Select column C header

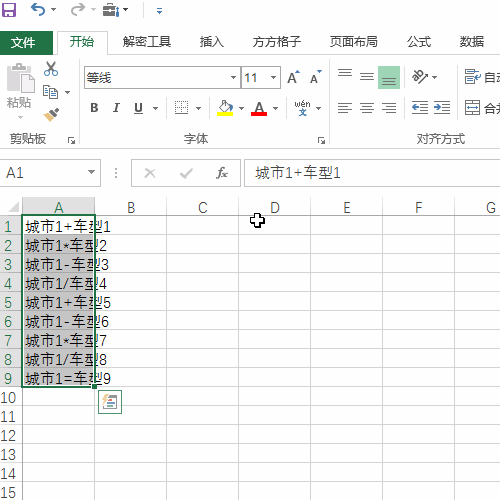coord(203,207)
